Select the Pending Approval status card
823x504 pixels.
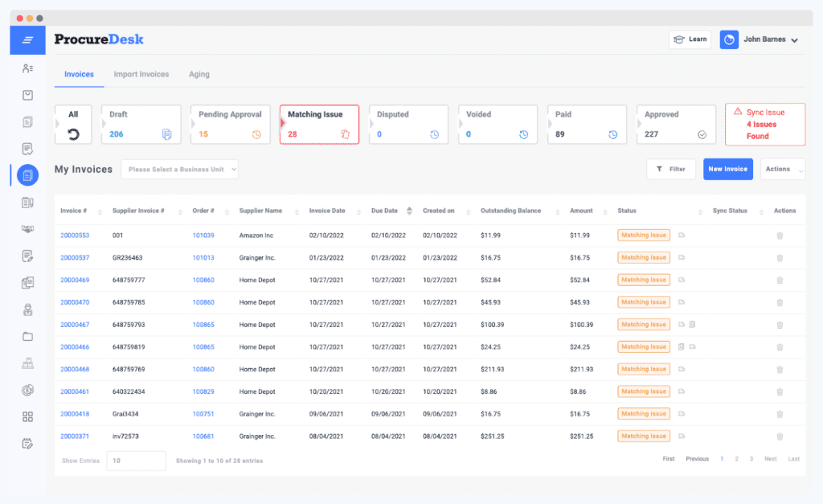click(230, 125)
